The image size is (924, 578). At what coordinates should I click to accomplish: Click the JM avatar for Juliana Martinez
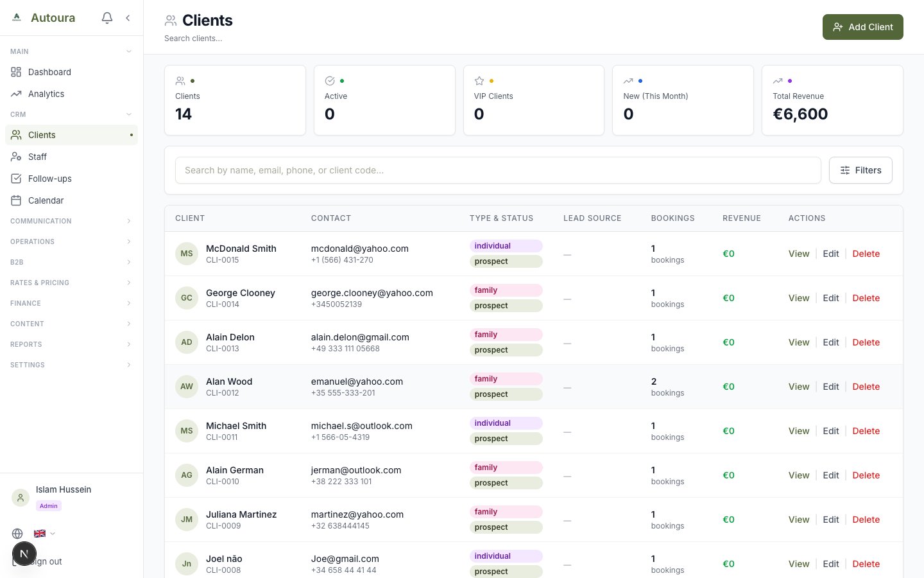tap(187, 520)
